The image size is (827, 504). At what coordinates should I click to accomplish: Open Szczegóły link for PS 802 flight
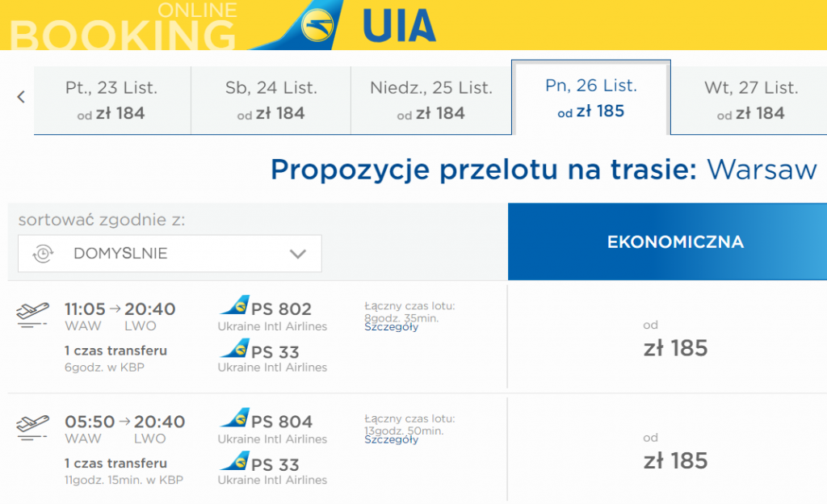tap(391, 327)
